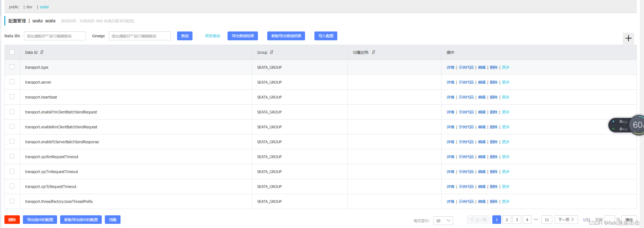Switch to the dev namespace tab
The width and height of the screenshot is (644, 228).
[x=29, y=7]
